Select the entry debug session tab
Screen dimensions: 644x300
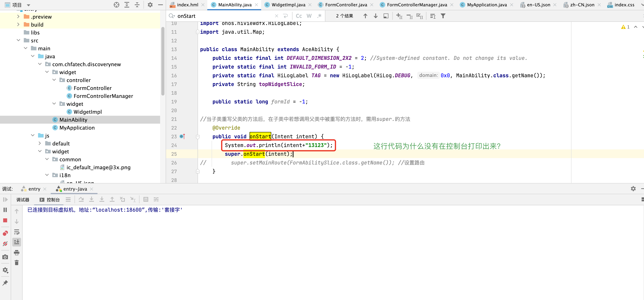click(x=34, y=189)
